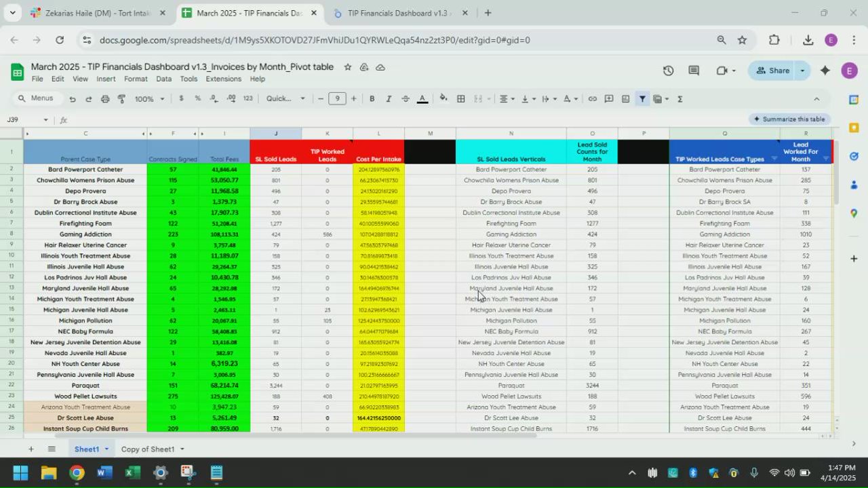This screenshot has width=868, height=488.
Task: Open the comments history icon
Action: tap(694, 71)
